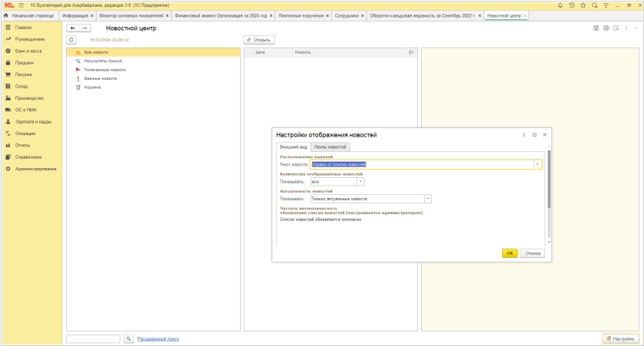The height and width of the screenshot is (346, 644).
Task: Select Важные новости category
Action: (100, 78)
